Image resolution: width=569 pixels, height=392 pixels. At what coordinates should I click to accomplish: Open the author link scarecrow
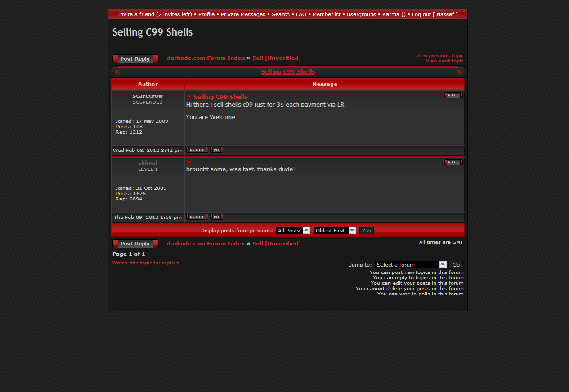pyautogui.click(x=148, y=96)
